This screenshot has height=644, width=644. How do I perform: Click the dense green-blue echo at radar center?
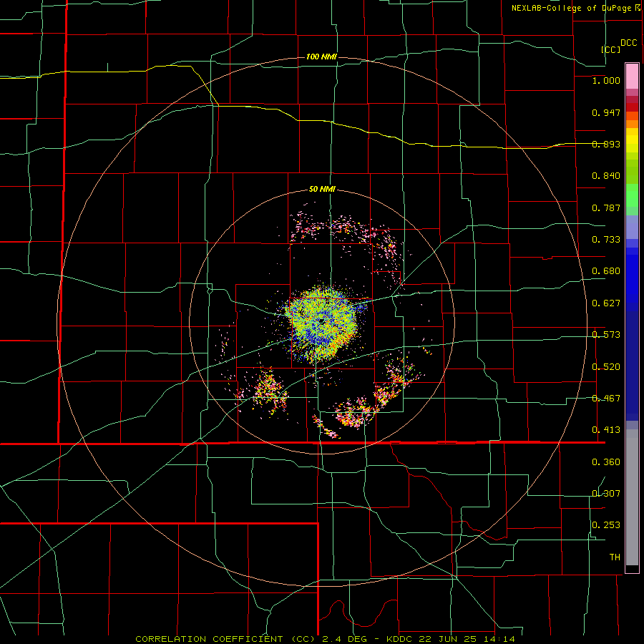tap(321, 323)
